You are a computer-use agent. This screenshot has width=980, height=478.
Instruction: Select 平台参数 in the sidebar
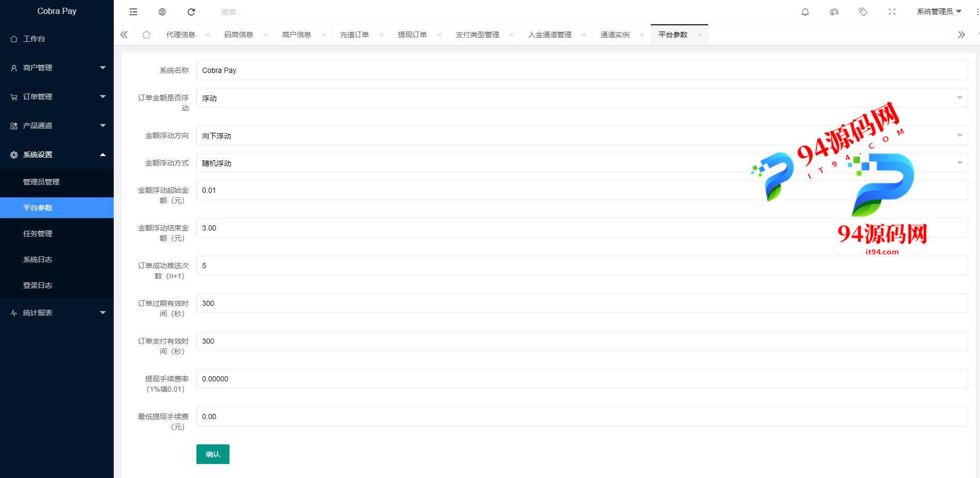[x=57, y=208]
